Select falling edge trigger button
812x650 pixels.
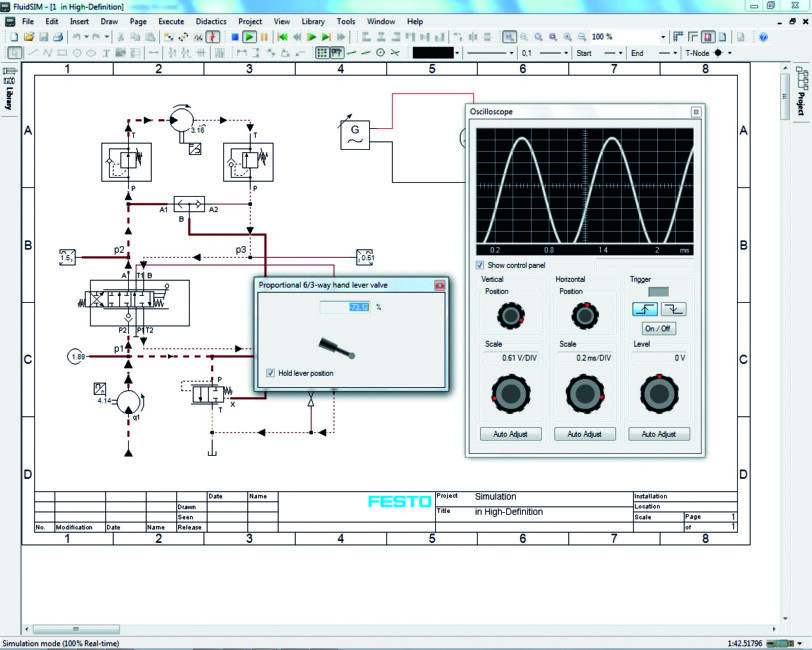tap(674, 309)
